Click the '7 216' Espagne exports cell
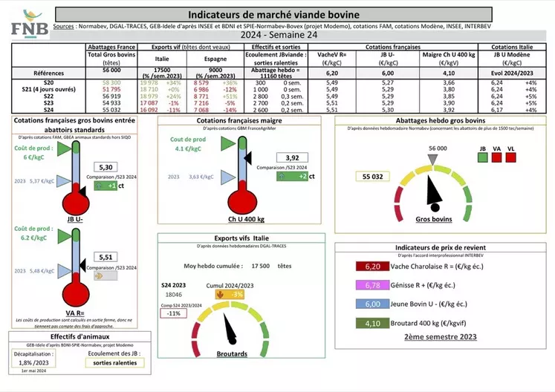 (201, 103)
